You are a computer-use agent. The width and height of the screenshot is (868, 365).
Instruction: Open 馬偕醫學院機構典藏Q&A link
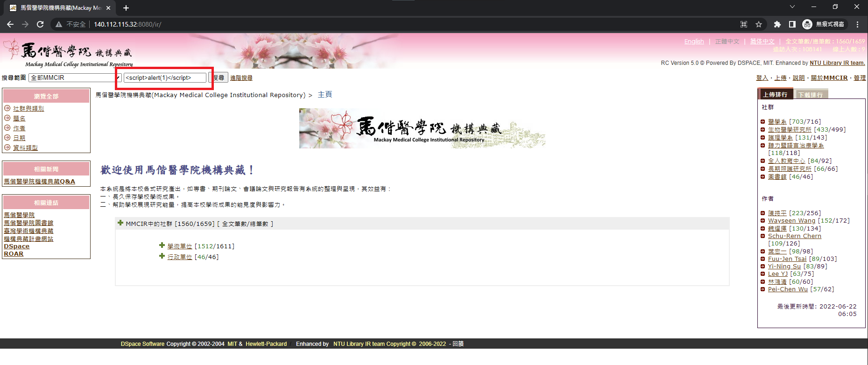pyautogui.click(x=40, y=181)
